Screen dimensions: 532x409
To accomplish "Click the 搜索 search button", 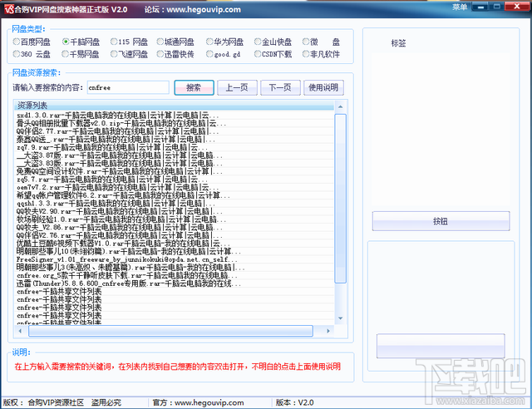I will [194, 87].
